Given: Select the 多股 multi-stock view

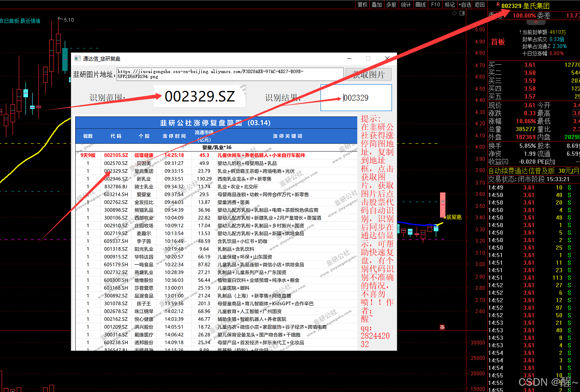Looking at the screenshot, I should tap(391, 5).
